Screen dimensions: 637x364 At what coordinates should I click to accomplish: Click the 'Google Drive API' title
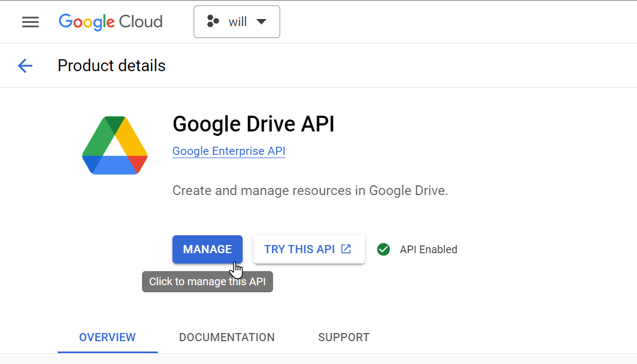(253, 124)
